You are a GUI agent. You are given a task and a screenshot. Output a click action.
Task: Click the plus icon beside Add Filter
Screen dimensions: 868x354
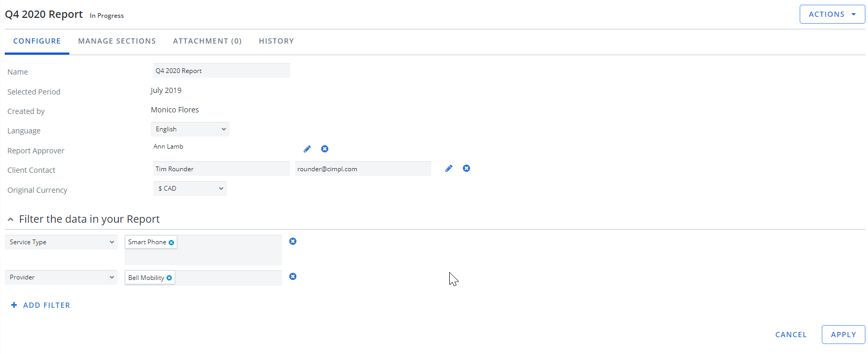tap(14, 305)
